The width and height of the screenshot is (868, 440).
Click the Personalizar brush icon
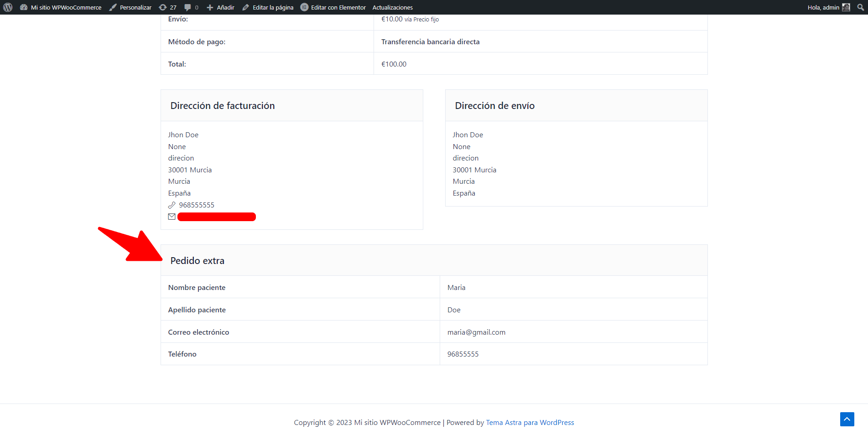coord(113,7)
